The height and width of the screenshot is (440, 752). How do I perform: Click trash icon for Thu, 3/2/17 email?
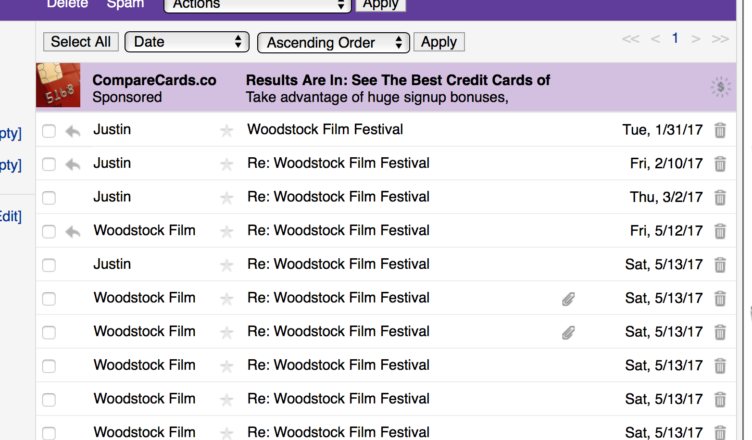(720, 198)
